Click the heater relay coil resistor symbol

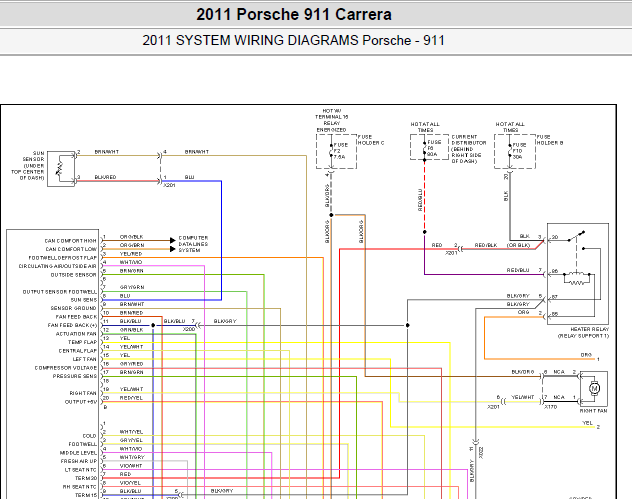tap(576, 283)
